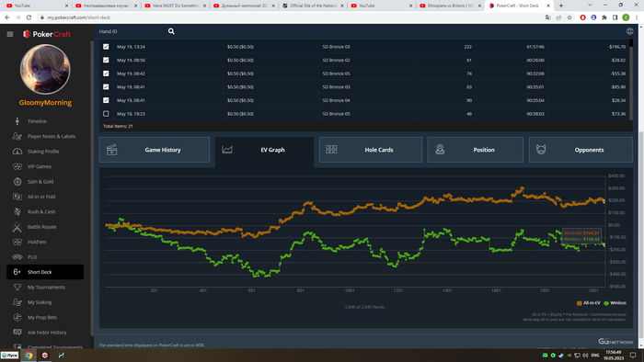Click the My Tournaments trophy icon

[x=17, y=287]
